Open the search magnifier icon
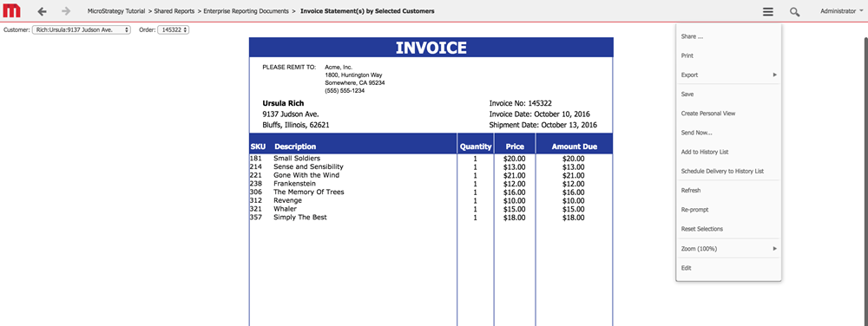 (794, 11)
